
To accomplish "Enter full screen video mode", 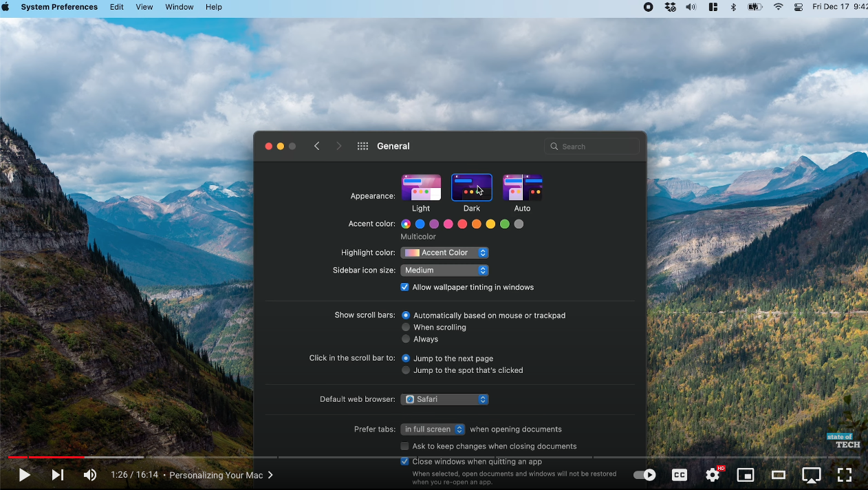I will 845,475.
